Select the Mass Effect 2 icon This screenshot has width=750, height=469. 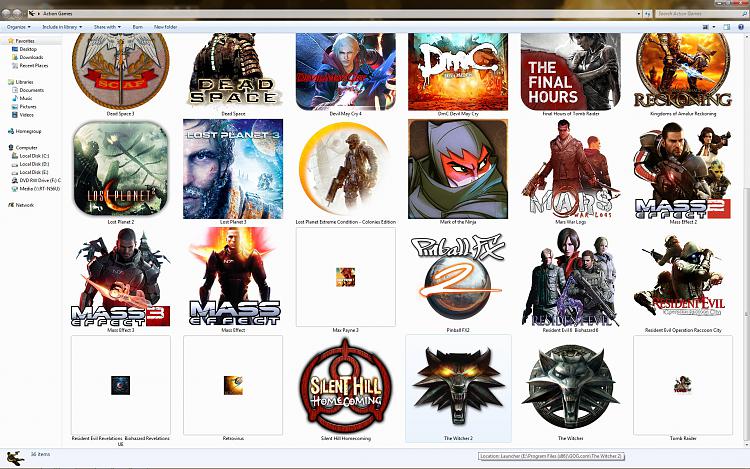pyautogui.click(x=683, y=170)
